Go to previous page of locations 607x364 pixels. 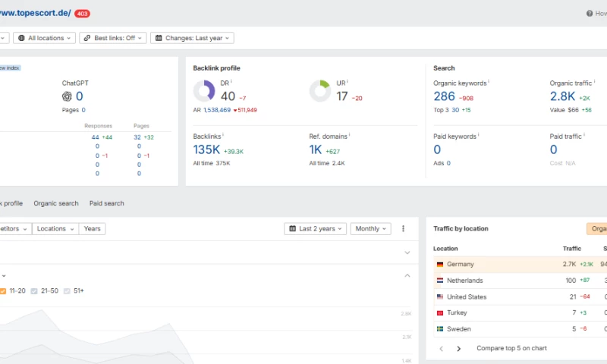click(442, 349)
